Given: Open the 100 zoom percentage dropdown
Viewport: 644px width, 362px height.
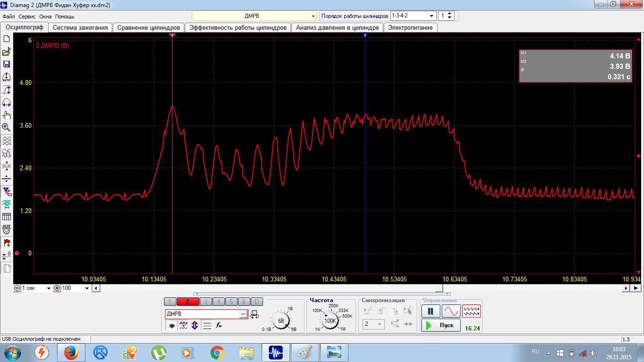Looking at the screenshot, I should 87,288.
